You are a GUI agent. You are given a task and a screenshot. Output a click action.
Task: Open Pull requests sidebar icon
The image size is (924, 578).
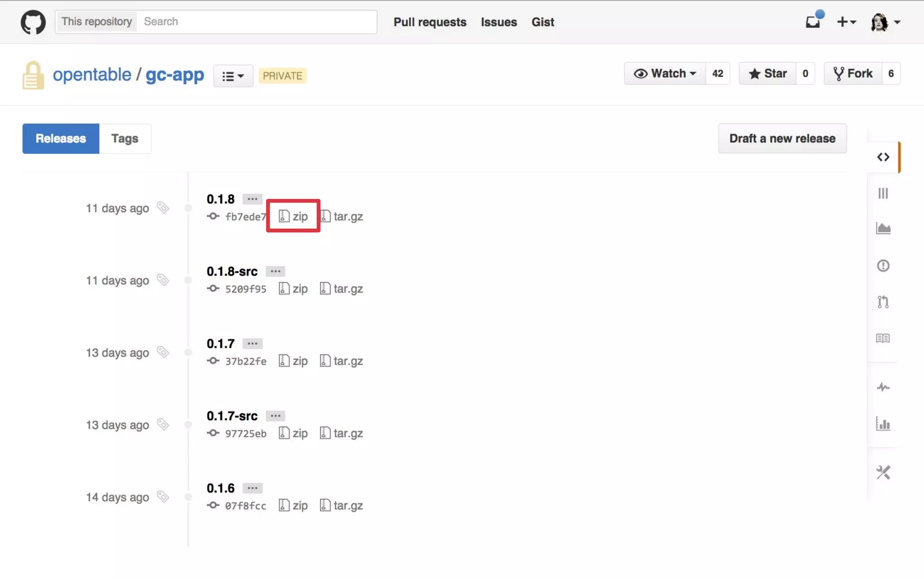[x=883, y=302]
